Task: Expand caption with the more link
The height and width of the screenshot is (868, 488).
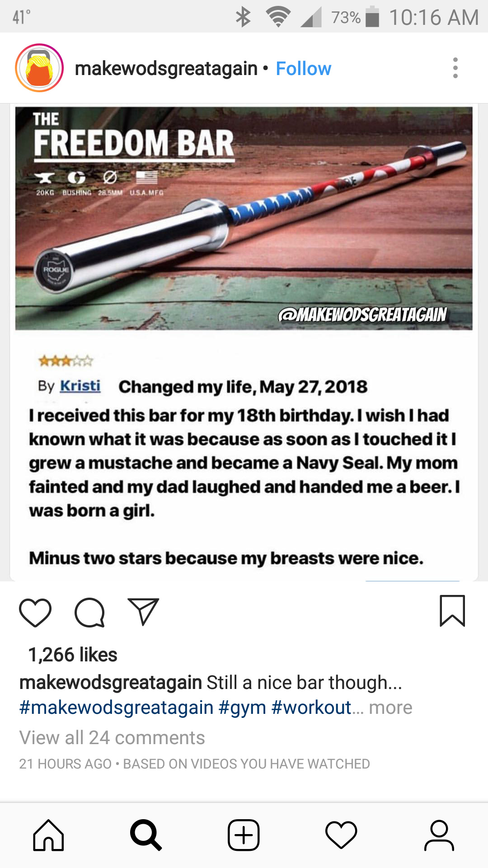Action: tap(390, 708)
